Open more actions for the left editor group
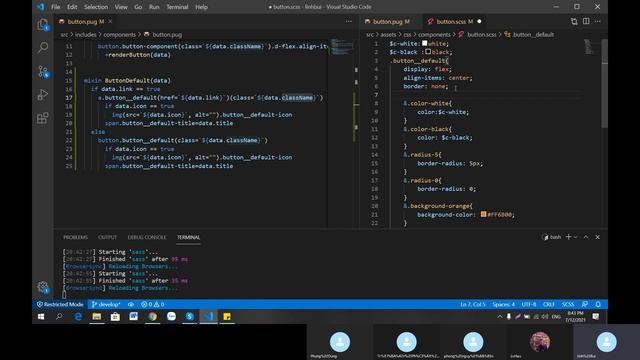 349,21
